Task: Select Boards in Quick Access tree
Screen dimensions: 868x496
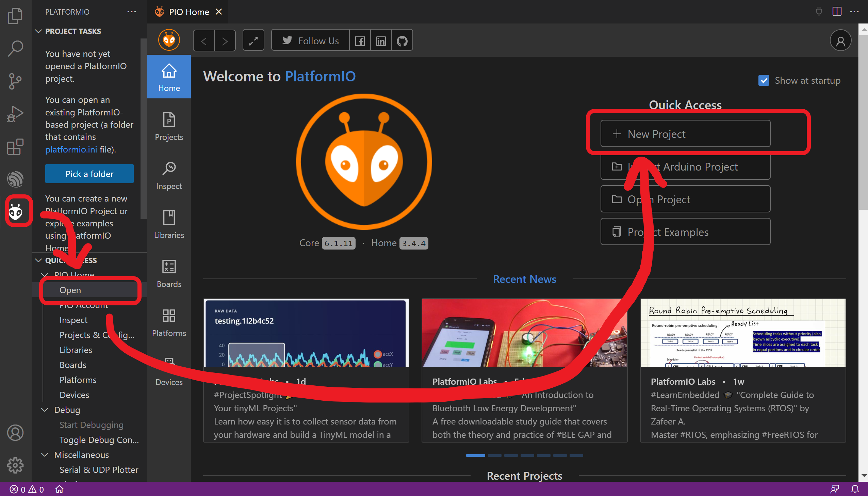Action: coord(89,365)
